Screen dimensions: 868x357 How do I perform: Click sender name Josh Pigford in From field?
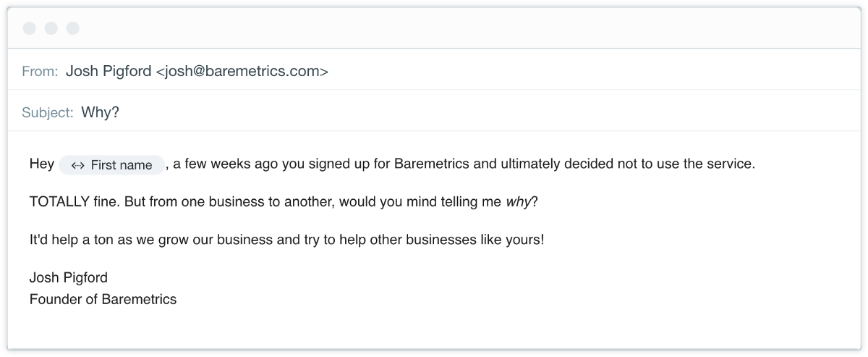(109, 71)
